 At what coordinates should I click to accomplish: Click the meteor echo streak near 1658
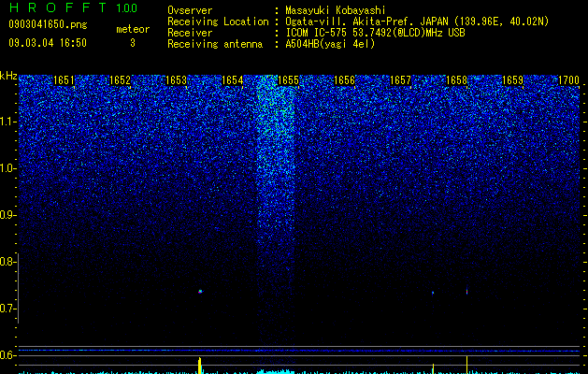pyautogui.click(x=466, y=291)
